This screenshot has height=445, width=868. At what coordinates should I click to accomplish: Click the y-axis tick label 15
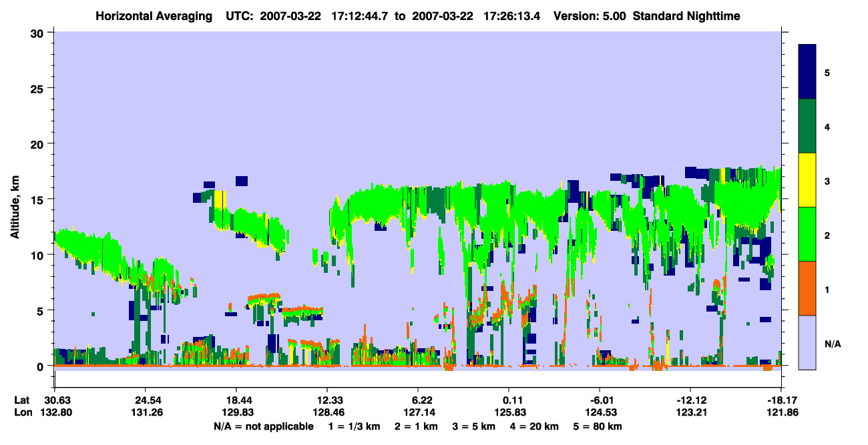point(39,199)
